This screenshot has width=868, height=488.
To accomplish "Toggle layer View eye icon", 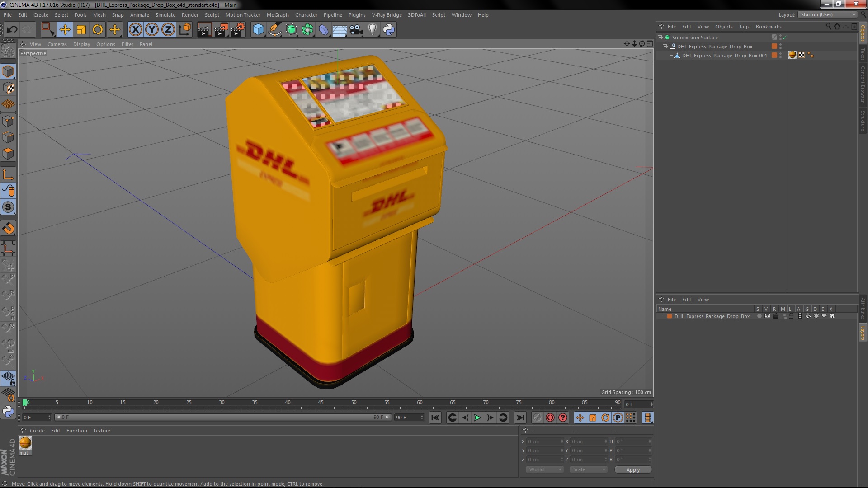I will pos(767,316).
